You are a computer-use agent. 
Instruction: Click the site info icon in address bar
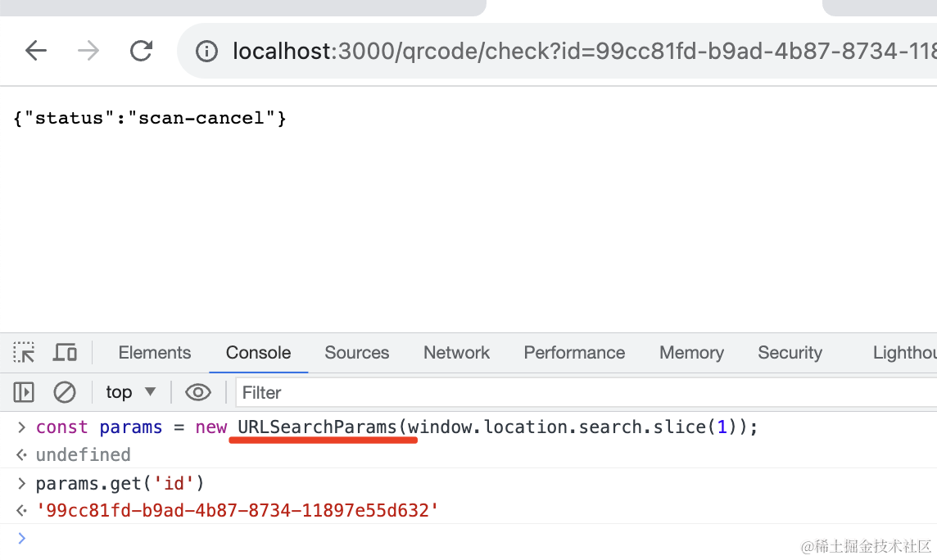[x=206, y=52]
